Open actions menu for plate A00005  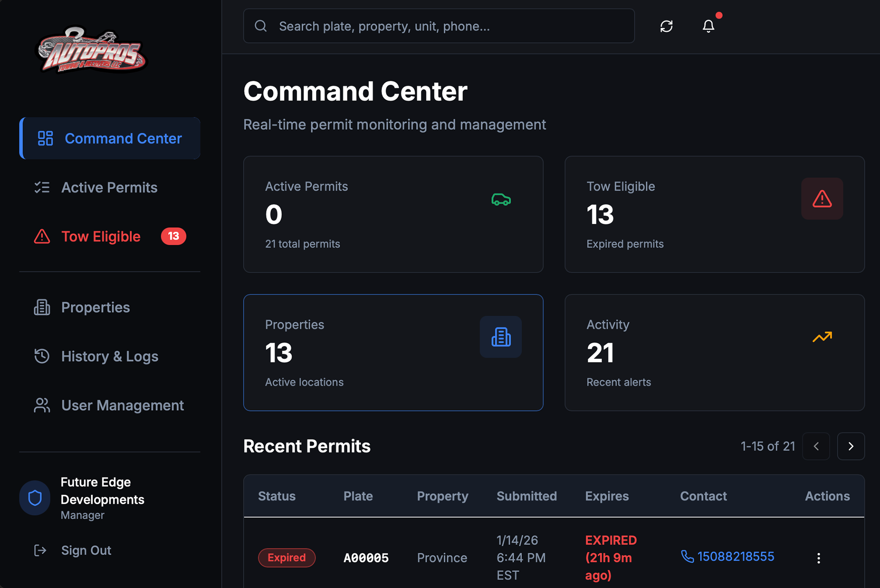click(819, 558)
